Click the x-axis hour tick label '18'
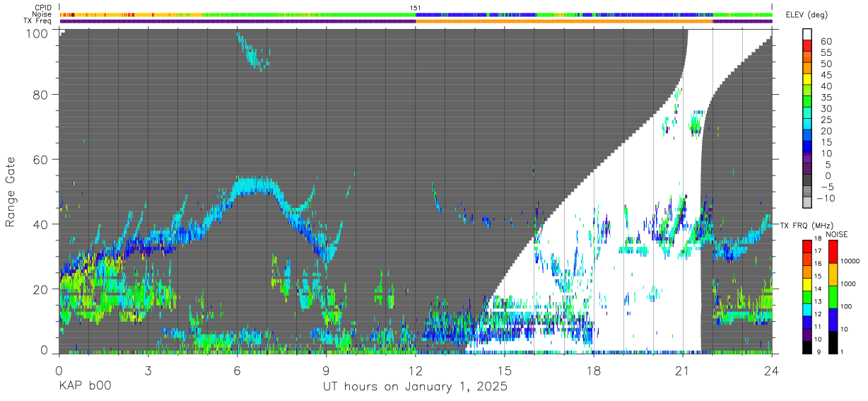Viewport: 868px width, 401px height. coord(594,370)
